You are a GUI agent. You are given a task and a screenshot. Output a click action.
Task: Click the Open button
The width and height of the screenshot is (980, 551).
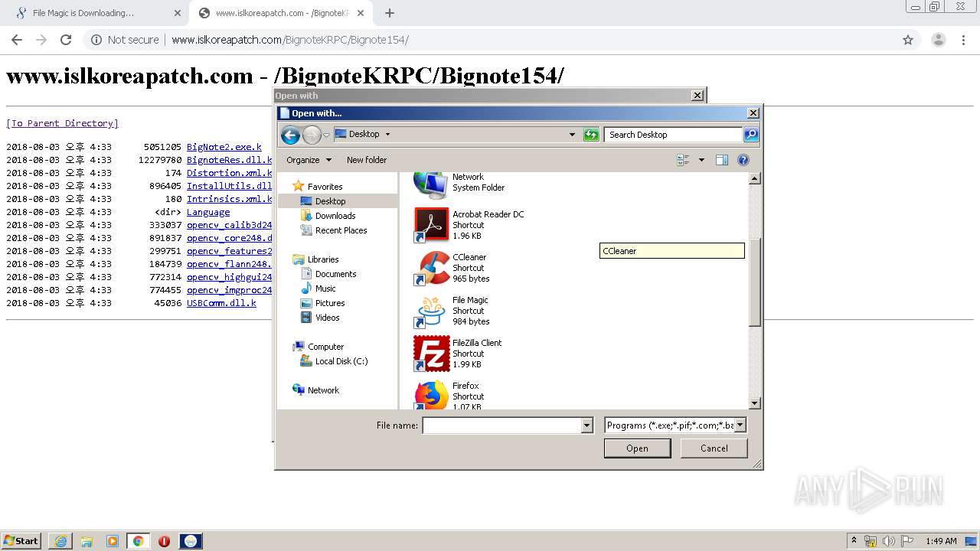[637, 448]
